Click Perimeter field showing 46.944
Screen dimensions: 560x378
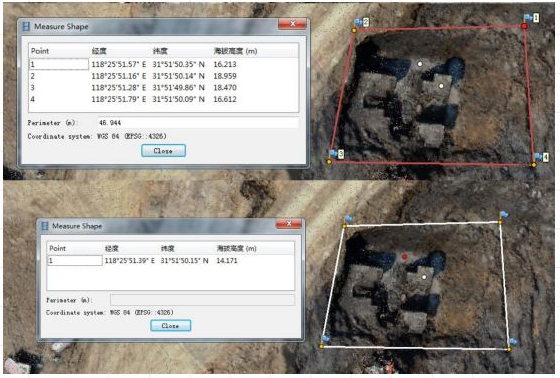tap(198, 123)
